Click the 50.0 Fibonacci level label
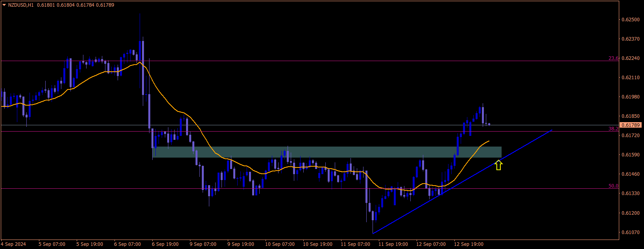Image resolution: width=644 pixels, height=249 pixels. point(613,186)
